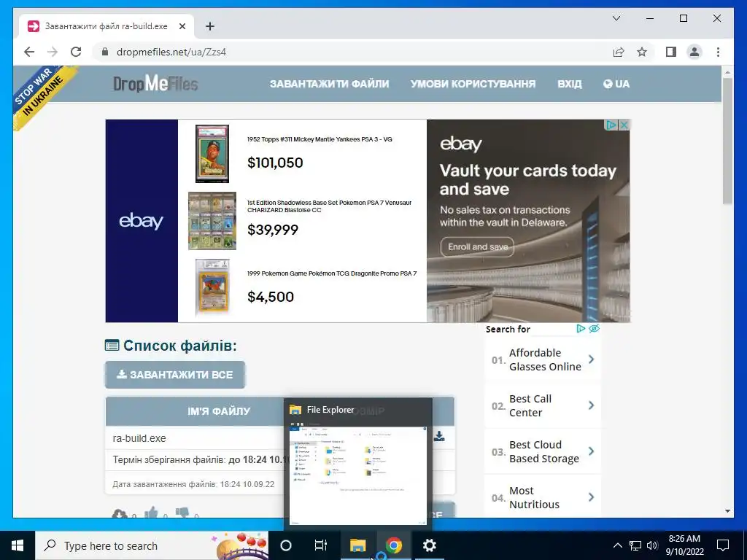Image resolution: width=747 pixels, height=560 pixels.
Task: Expand the tab search dropdown arrow
Action: 616,18
